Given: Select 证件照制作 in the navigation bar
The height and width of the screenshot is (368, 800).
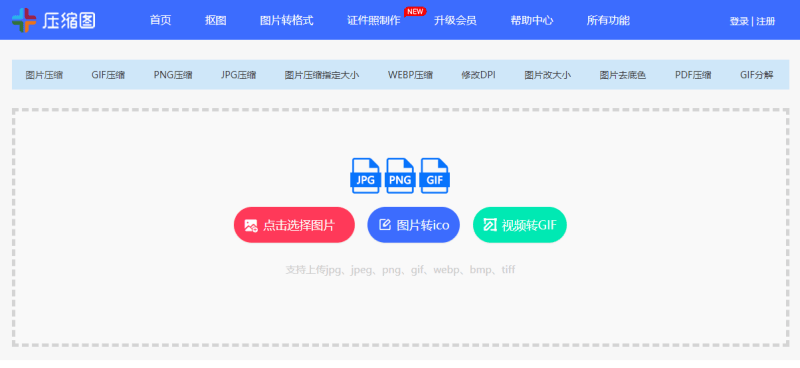Looking at the screenshot, I should click(x=374, y=20).
